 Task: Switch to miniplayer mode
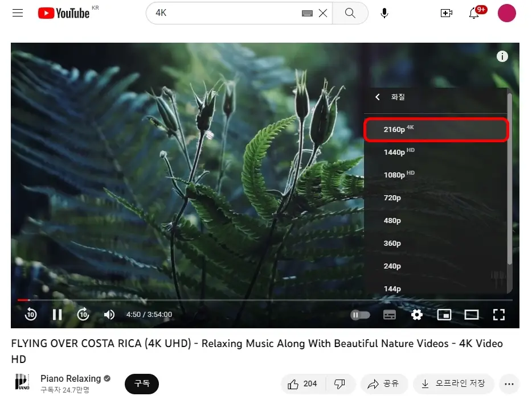(444, 315)
